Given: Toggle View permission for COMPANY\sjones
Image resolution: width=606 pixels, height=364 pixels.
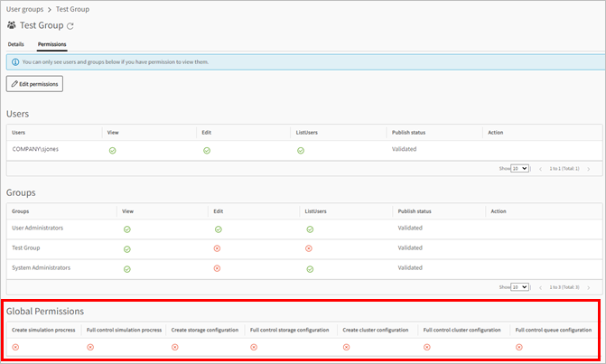Looking at the screenshot, I should pyautogui.click(x=111, y=151).
